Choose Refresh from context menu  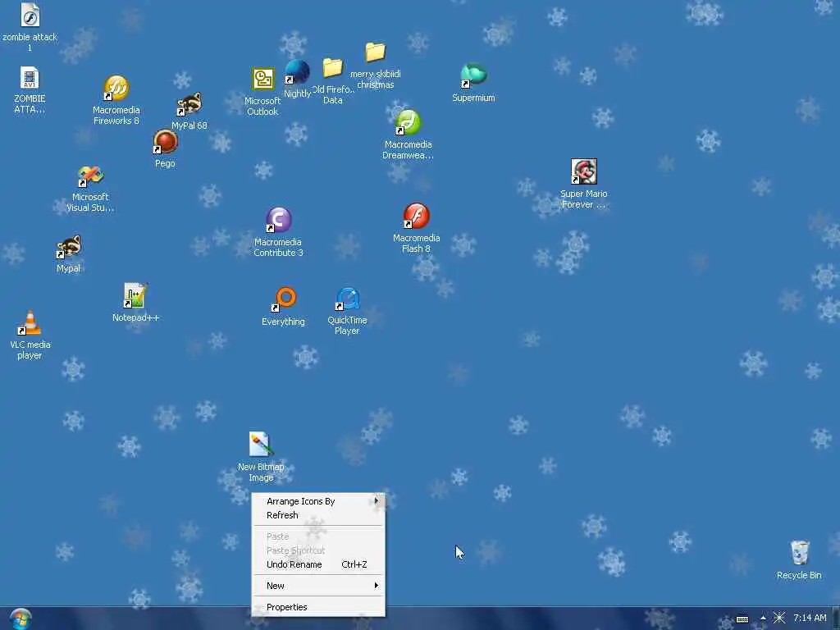pos(318,515)
